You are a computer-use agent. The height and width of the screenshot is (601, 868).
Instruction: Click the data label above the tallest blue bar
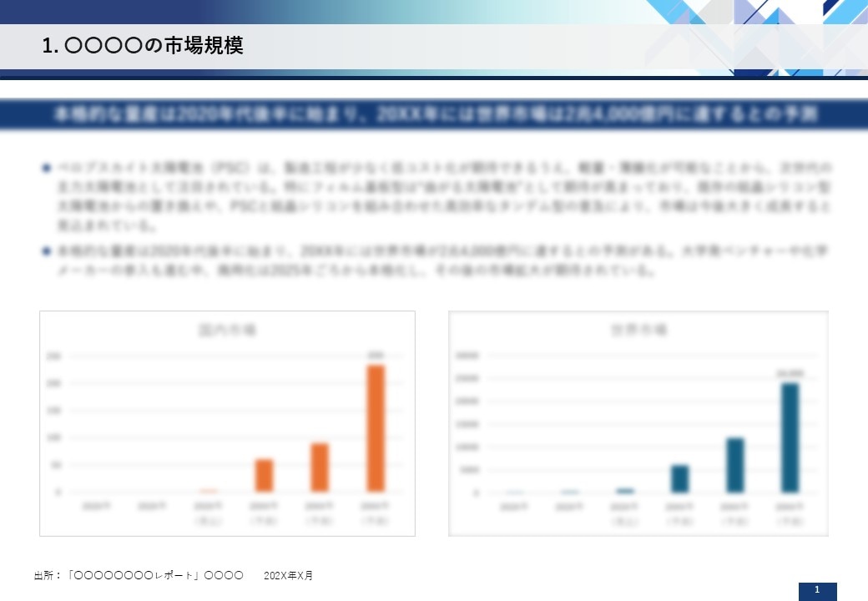789,373
